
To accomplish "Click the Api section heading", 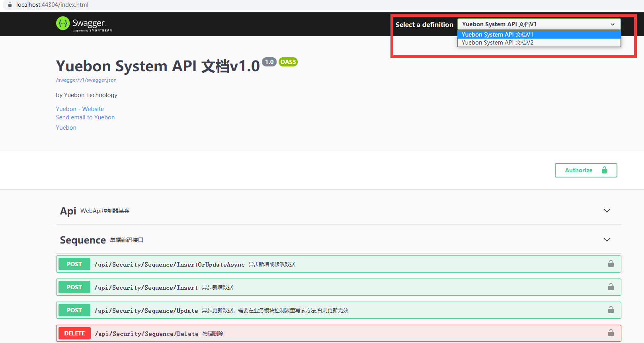I will (x=68, y=211).
